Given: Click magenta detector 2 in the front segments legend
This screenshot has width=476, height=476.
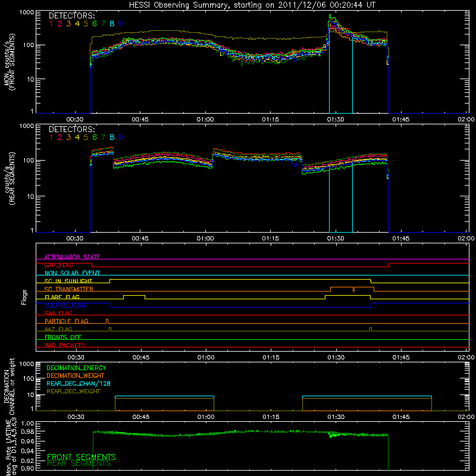Looking at the screenshot, I should pos(60,24).
